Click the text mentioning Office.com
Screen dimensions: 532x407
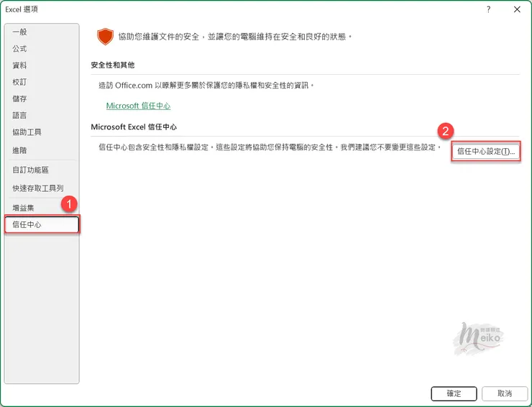(x=206, y=85)
